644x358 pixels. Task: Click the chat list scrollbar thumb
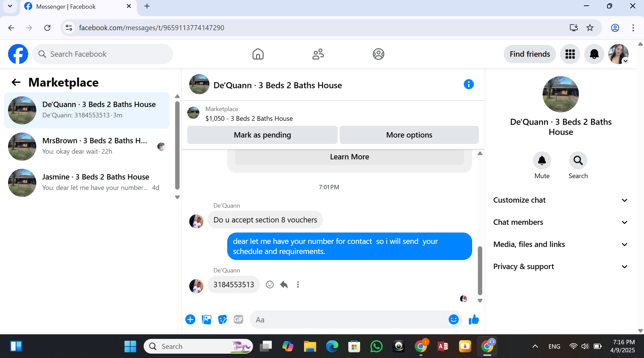pos(177,145)
